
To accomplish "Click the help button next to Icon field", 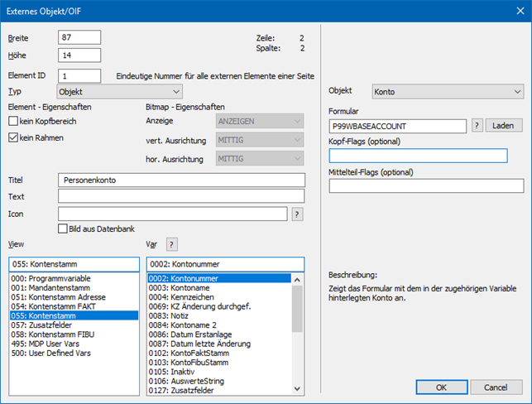I will pos(297,214).
